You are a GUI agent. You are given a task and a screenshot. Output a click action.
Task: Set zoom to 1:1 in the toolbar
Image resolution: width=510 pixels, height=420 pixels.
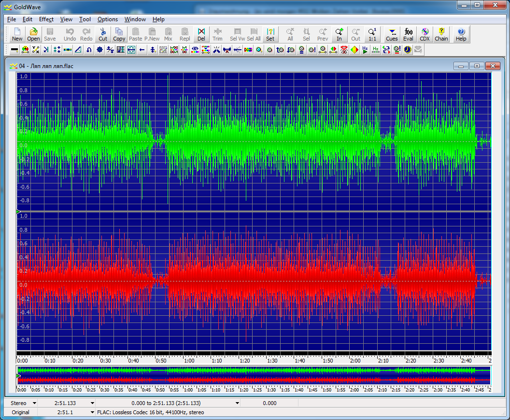[372, 34]
